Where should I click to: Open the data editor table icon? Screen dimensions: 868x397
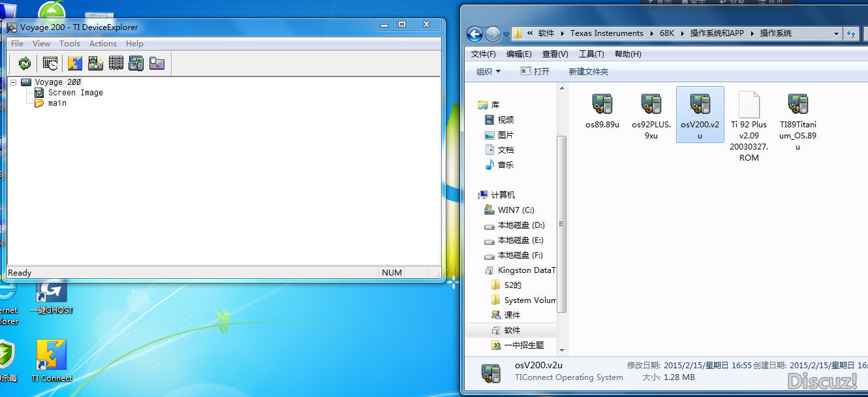(x=116, y=63)
